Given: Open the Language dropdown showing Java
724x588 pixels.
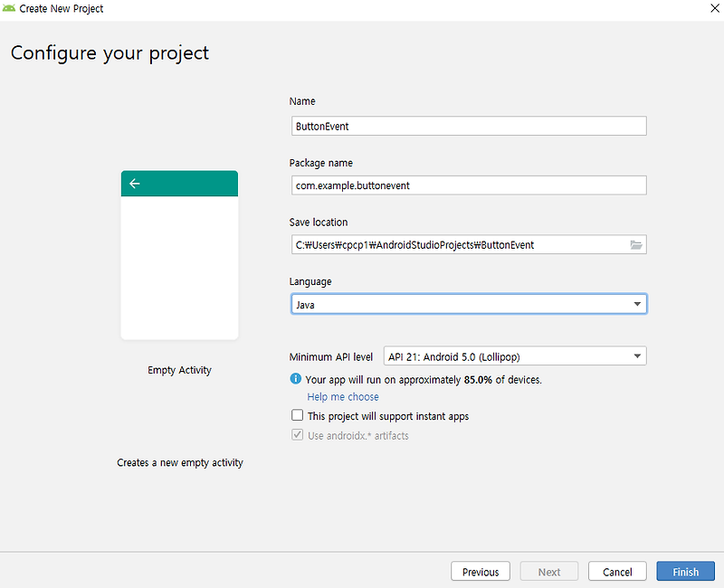Looking at the screenshot, I should 467,305.
